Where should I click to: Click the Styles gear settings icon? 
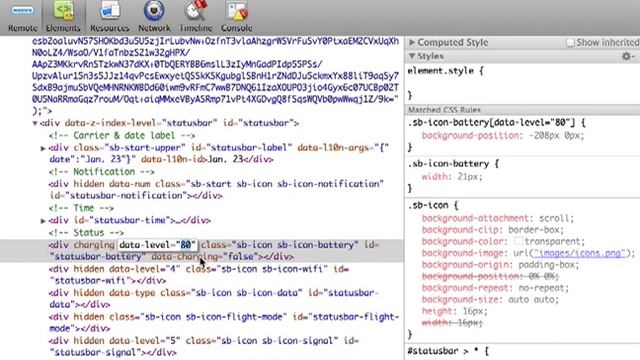pos(626,56)
